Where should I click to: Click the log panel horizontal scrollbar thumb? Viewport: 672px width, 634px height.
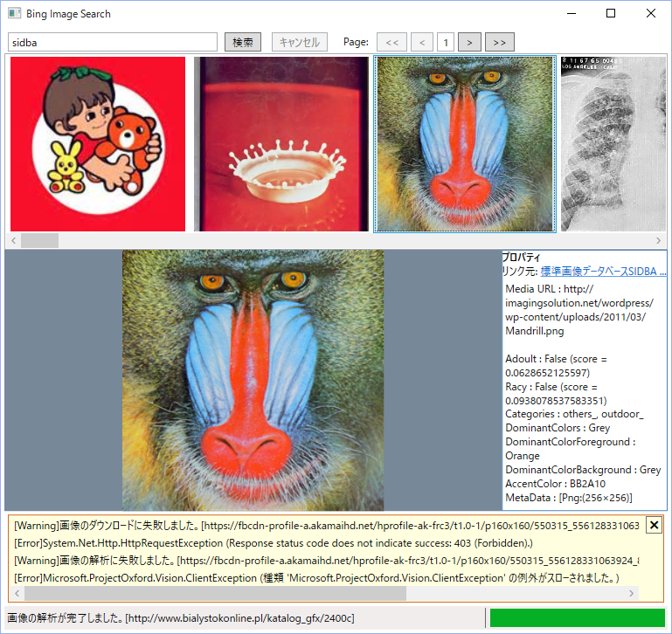215,593
